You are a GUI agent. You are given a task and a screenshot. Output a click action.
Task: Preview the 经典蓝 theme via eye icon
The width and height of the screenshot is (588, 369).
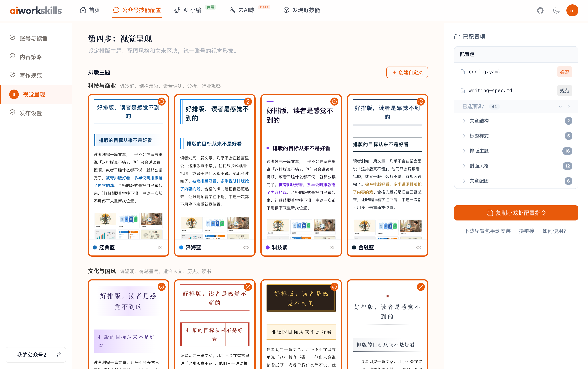[159, 247]
